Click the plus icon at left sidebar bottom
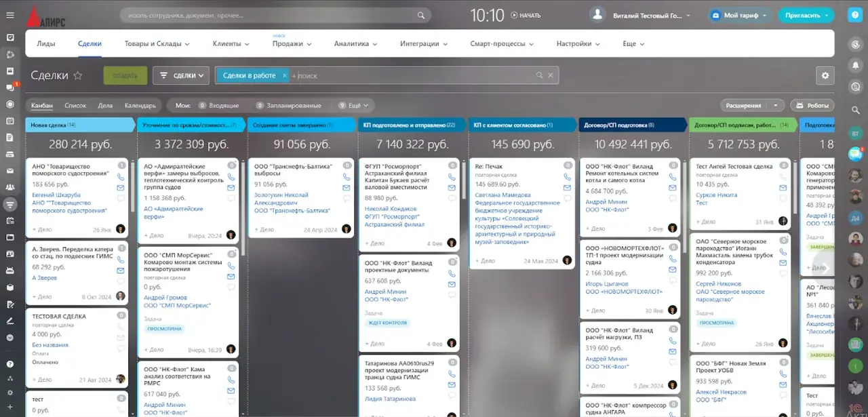The height and width of the screenshot is (417, 868). coord(10,407)
